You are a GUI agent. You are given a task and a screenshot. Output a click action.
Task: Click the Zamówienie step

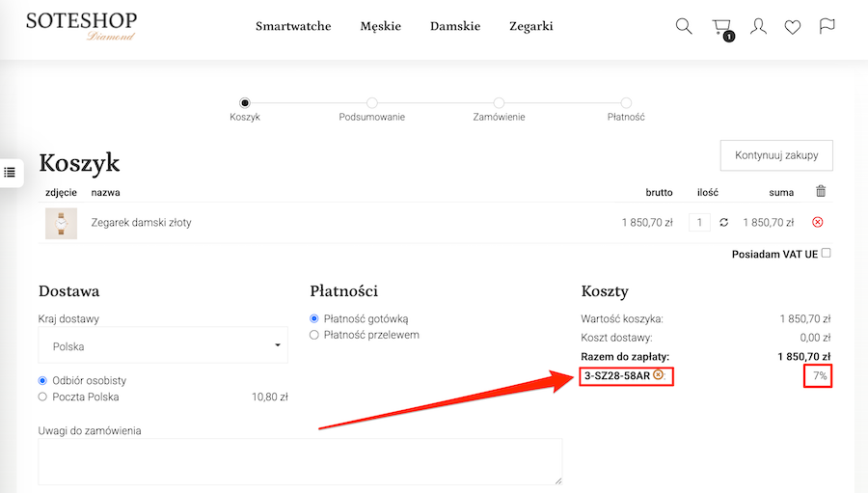(x=499, y=110)
